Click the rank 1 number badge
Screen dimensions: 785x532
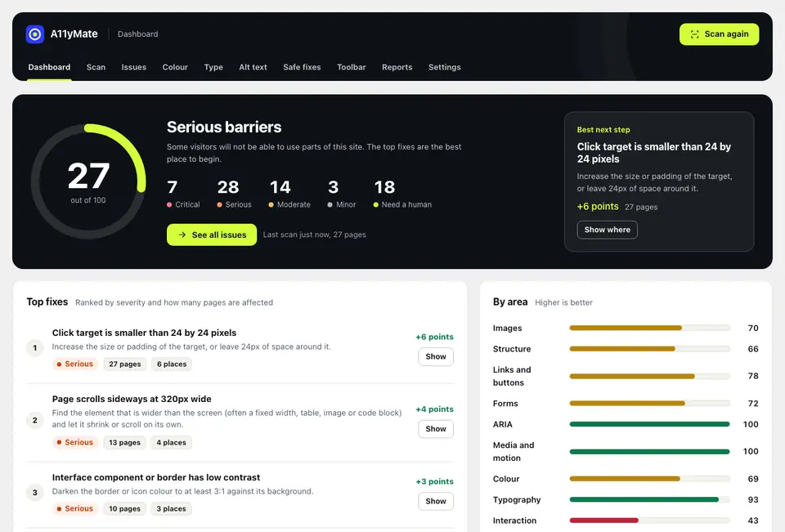click(x=35, y=348)
